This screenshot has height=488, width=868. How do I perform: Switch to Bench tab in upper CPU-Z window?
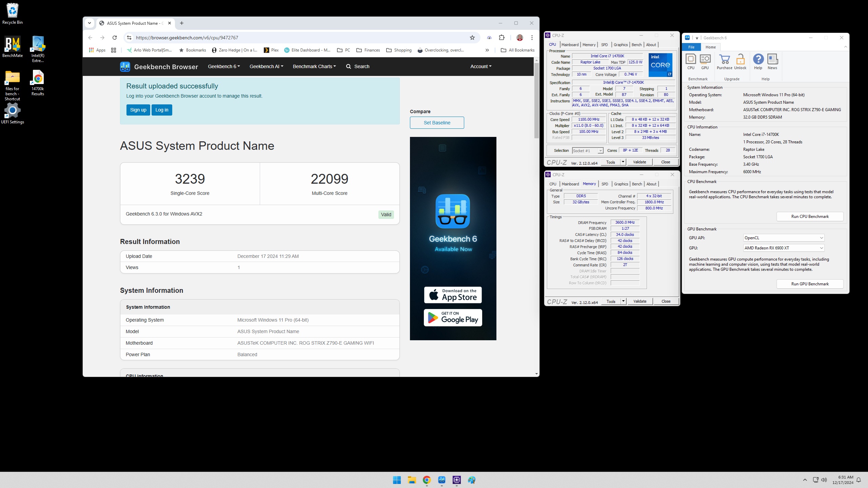(x=636, y=45)
